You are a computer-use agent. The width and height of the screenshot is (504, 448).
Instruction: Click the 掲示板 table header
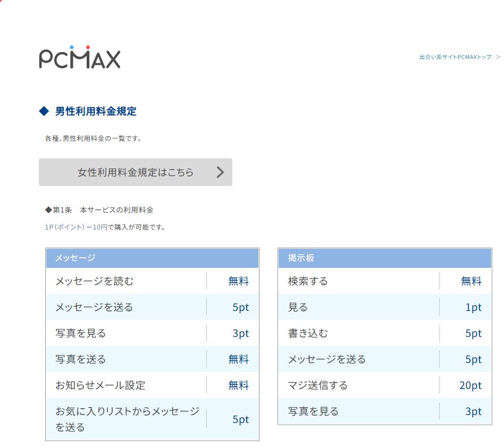tap(385, 258)
